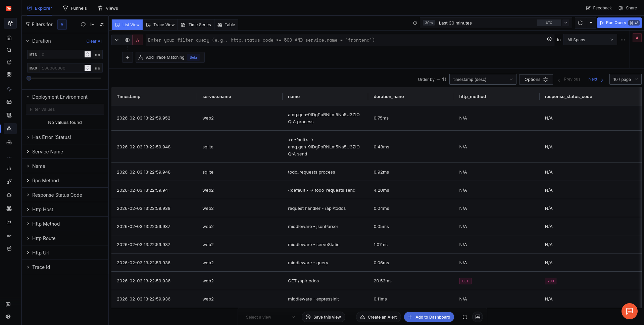The height and width of the screenshot is (325, 644).
Task: Toggle the sort direction arrows beside Order by
Action: (x=444, y=80)
